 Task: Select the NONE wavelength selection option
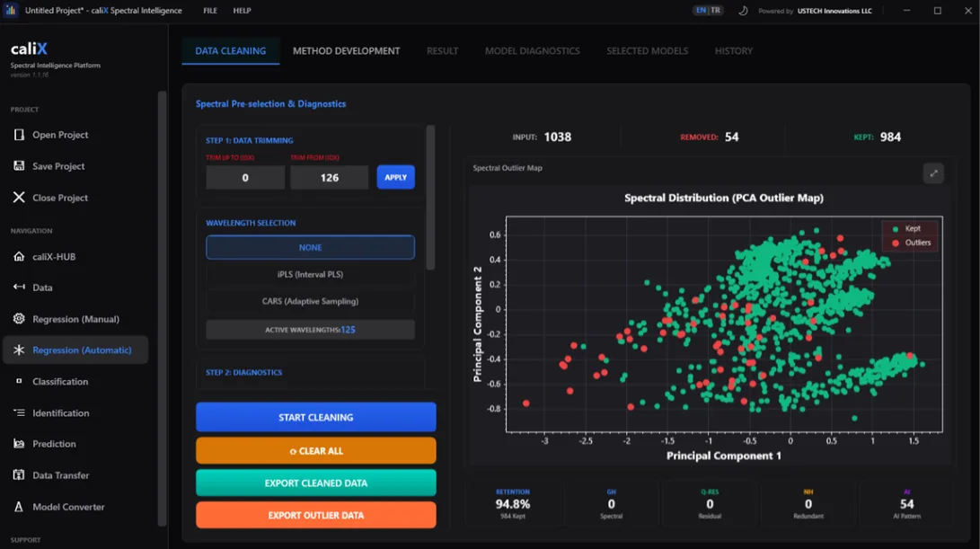(x=310, y=247)
